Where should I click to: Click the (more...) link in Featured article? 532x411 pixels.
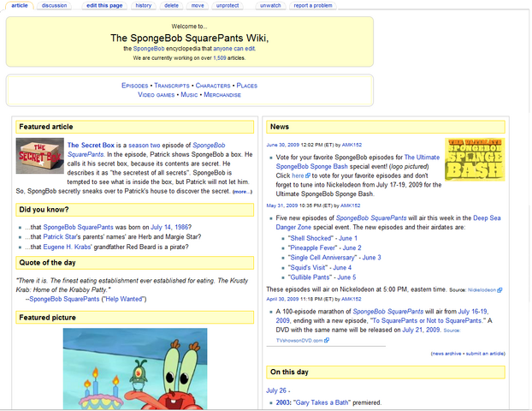click(242, 192)
